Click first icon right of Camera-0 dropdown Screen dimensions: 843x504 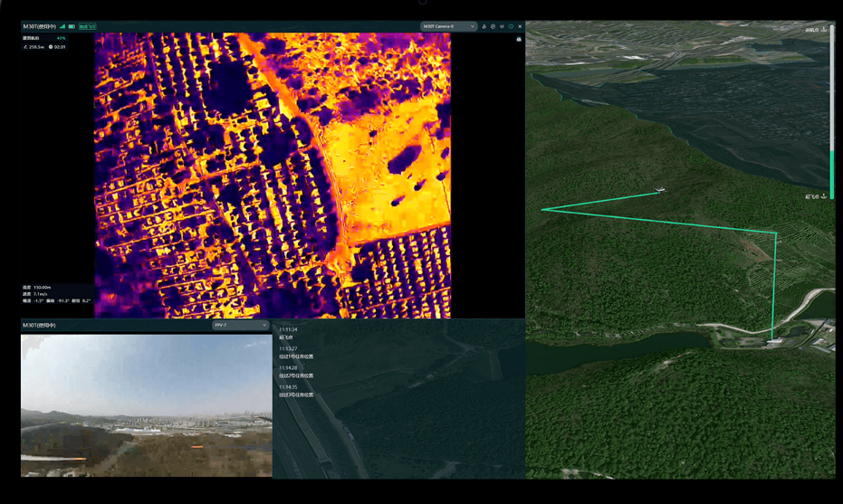pyautogui.click(x=484, y=26)
